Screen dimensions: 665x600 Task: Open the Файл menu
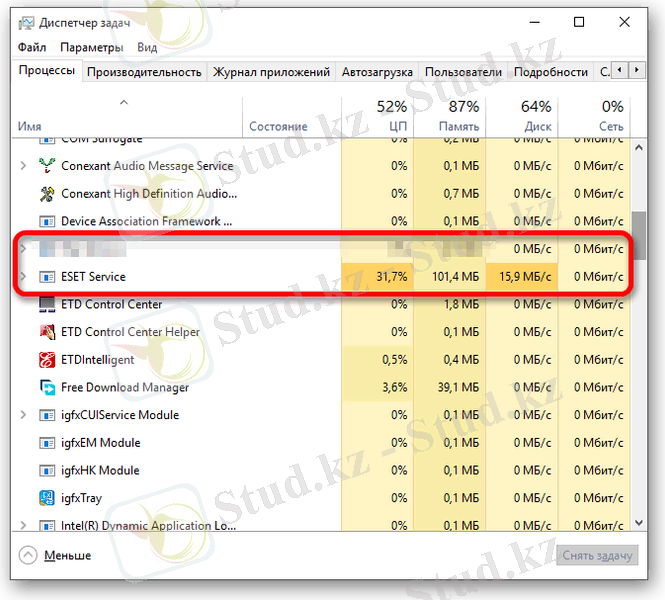tap(32, 47)
